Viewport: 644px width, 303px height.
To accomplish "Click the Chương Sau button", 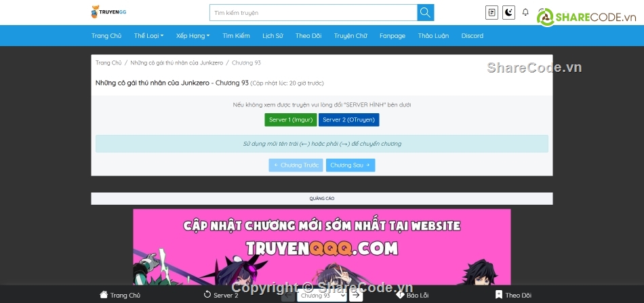I will click(x=350, y=165).
